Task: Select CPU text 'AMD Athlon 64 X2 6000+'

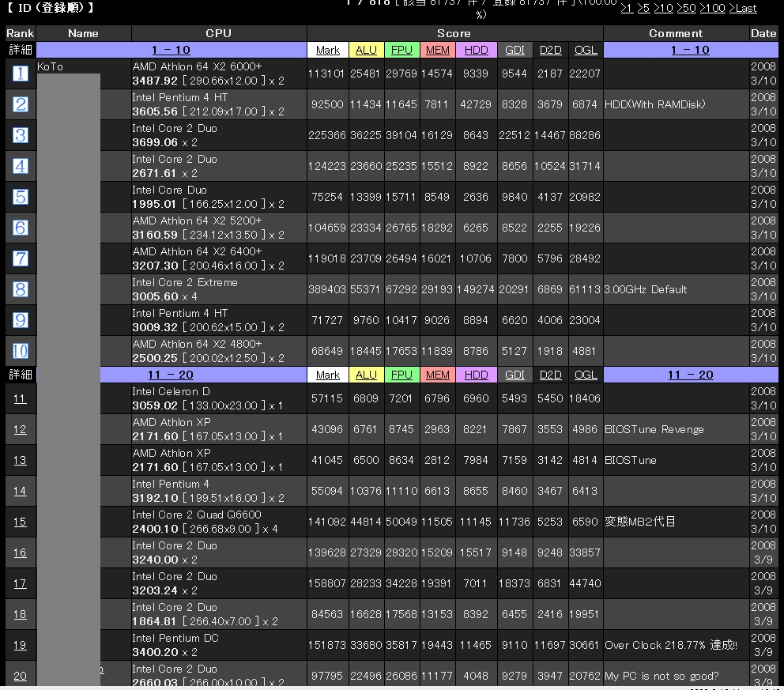Action: click(x=197, y=66)
